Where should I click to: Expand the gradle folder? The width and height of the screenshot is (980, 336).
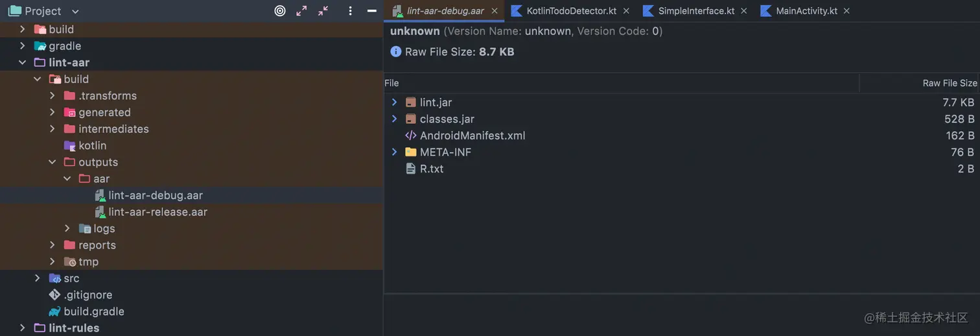tap(22, 46)
